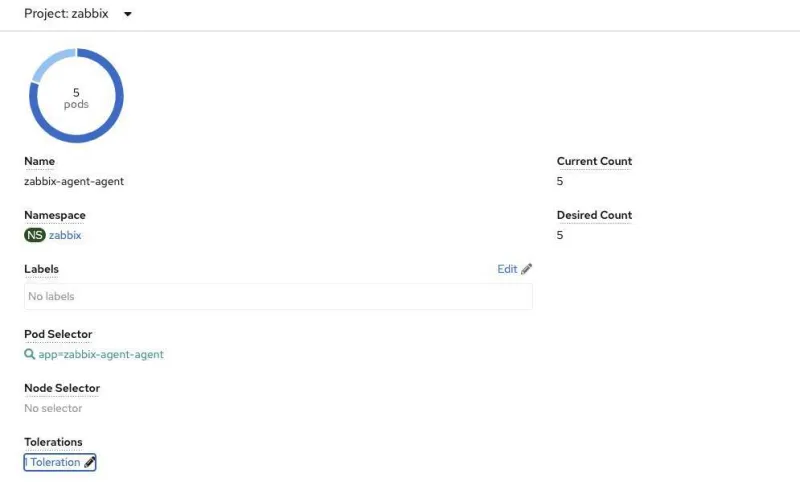800x482 pixels.
Task: Click the Namespace field label
Action: point(55,215)
